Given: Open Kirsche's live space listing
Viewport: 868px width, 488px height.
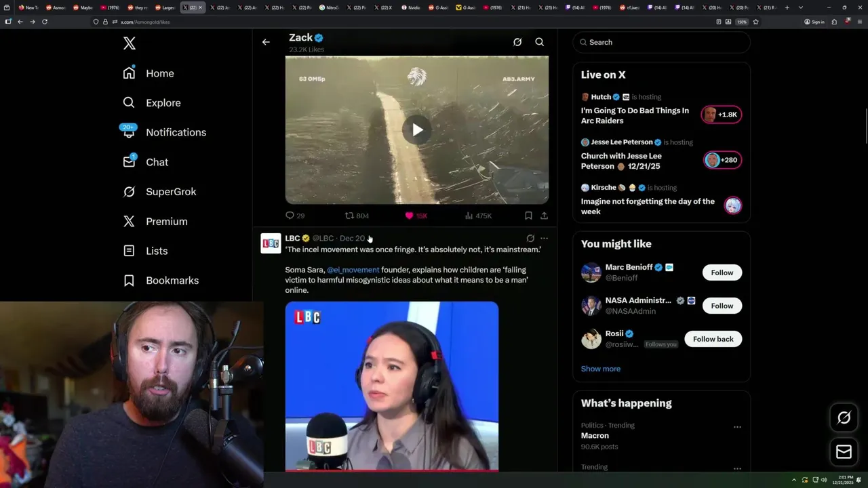Looking at the screenshot, I should coord(661,199).
